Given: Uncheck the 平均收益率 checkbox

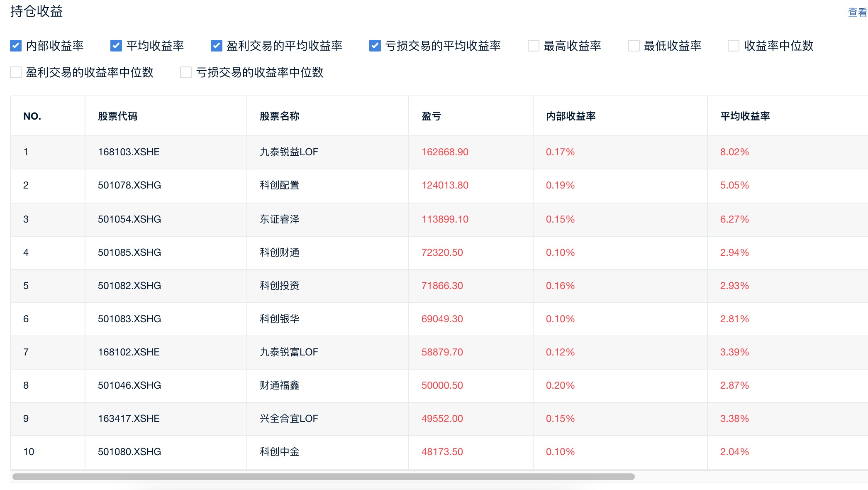Looking at the screenshot, I should pos(116,46).
